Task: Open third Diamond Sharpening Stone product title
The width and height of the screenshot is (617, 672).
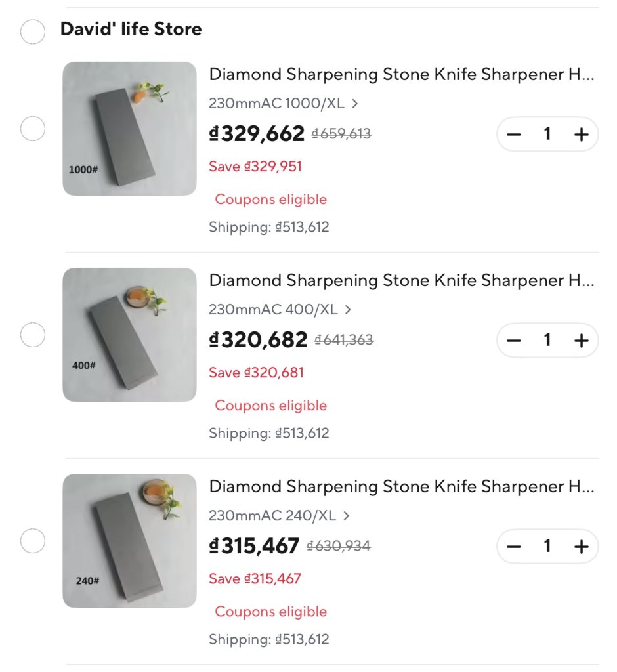Action: coord(401,486)
